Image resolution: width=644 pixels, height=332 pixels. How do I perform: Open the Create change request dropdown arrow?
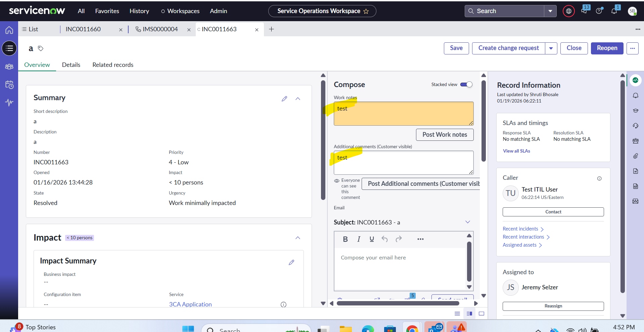click(551, 48)
